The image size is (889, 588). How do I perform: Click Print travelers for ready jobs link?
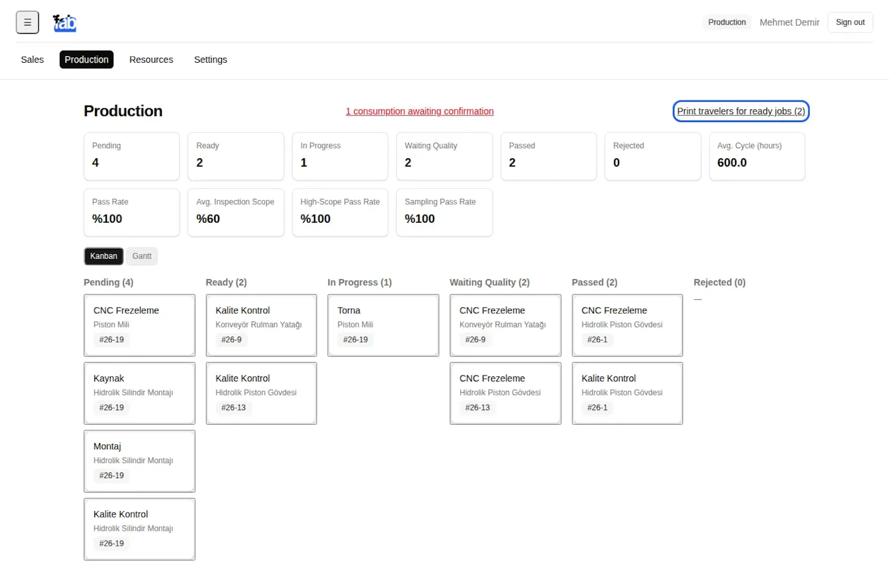point(741,111)
